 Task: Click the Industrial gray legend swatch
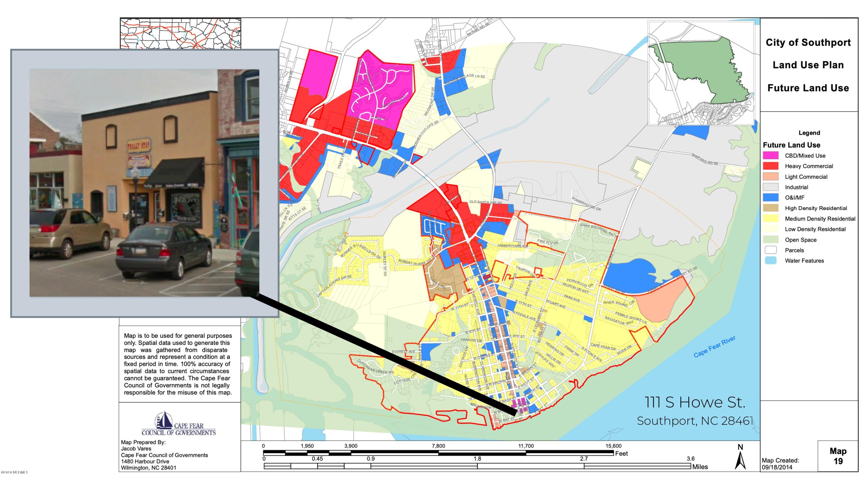pyautogui.click(x=770, y=187)
